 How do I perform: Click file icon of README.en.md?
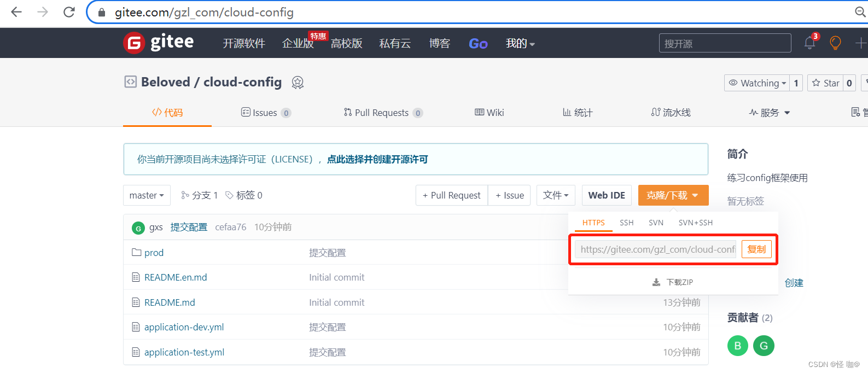click(136, 277)
